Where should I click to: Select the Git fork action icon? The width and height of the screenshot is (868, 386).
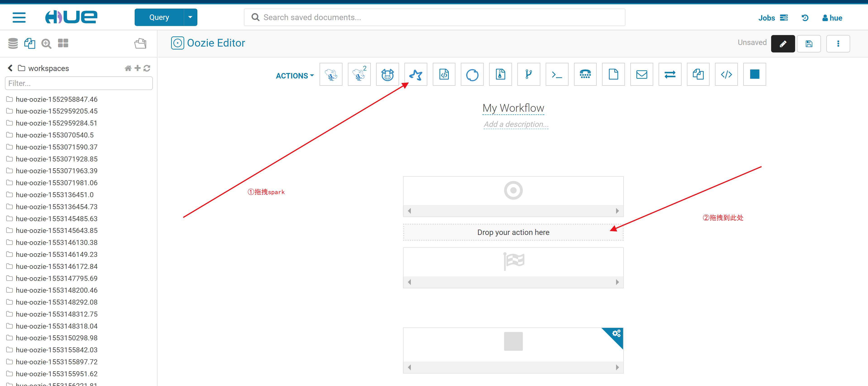point(528,74)
